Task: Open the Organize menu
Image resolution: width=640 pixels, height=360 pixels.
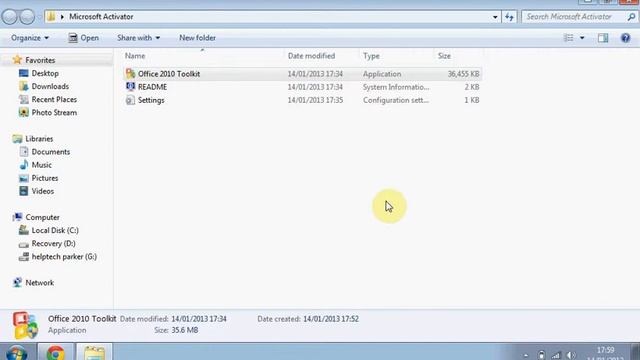Action: click(30, 38)
